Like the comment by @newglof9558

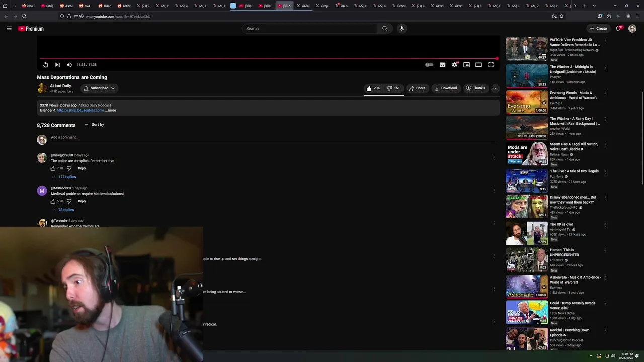point(53,168)
